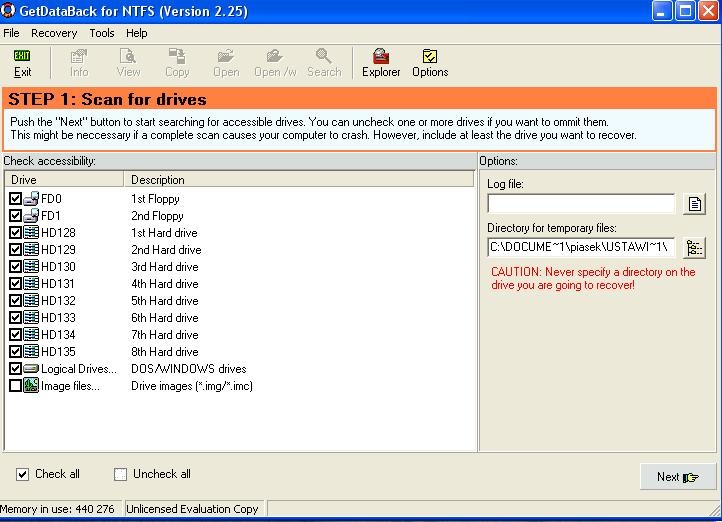Open the File menu
Viewport: 722px width, 522px height.
tap(11, 33)
